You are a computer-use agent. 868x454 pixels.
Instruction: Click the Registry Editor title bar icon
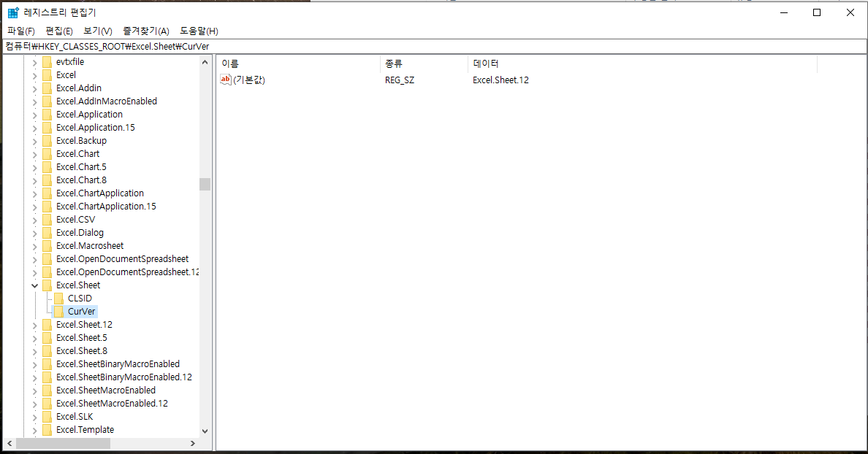pyautogui.click(x=13, y=12)
